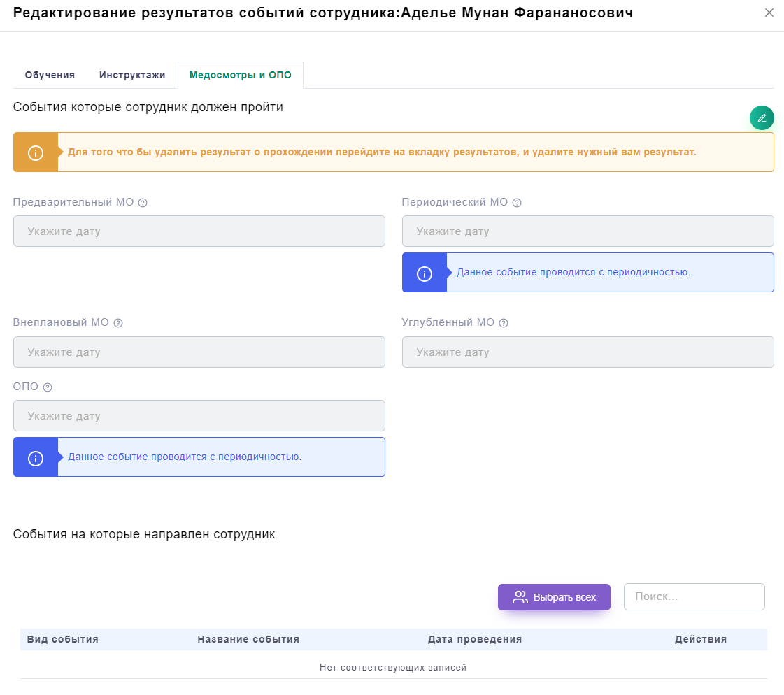784x695 pixels.
Task: Click info icon under Периодический МО field
Action: click(x=425, y=273)
